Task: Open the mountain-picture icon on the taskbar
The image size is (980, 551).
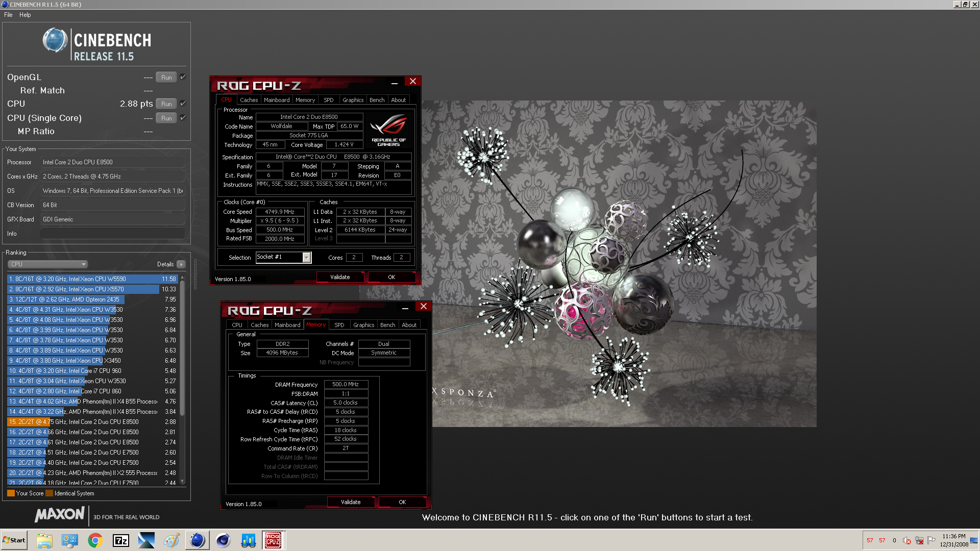Action: pyautogui.click(x=146, y=540)
